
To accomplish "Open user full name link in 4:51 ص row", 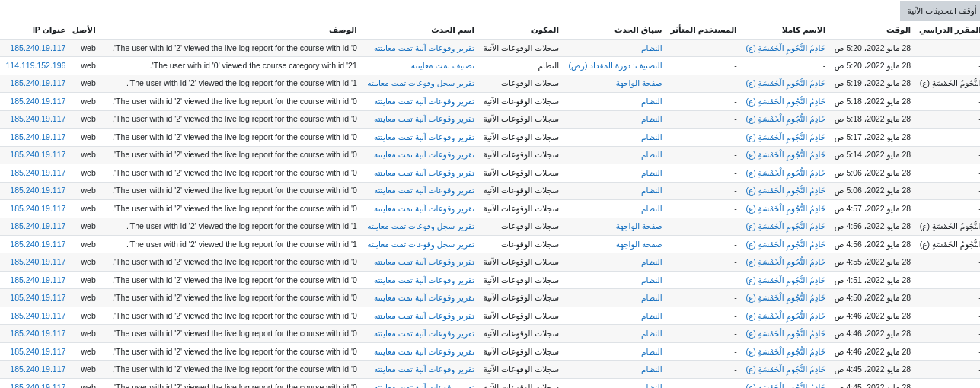I will pyautogui.click(x=785, y=280).
